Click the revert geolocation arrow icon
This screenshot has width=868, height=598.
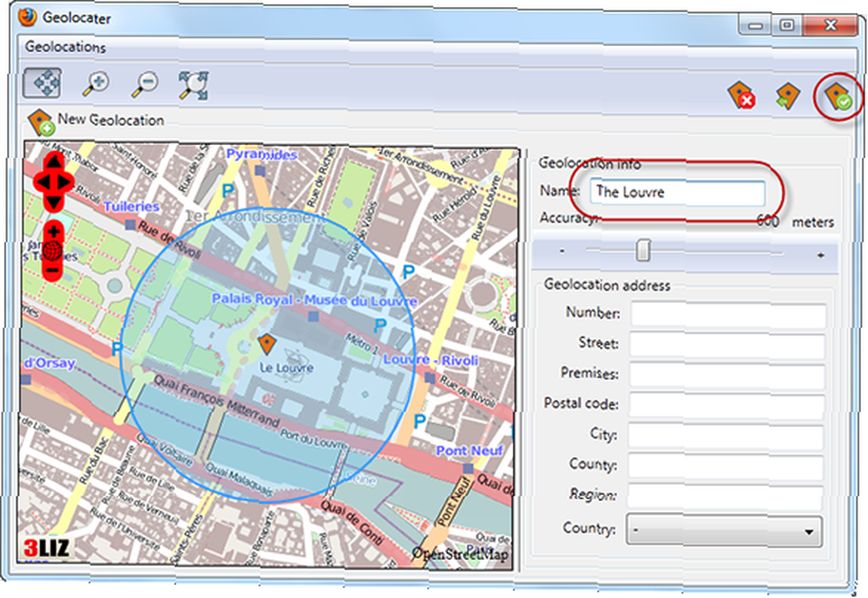[x=788, y=95]
